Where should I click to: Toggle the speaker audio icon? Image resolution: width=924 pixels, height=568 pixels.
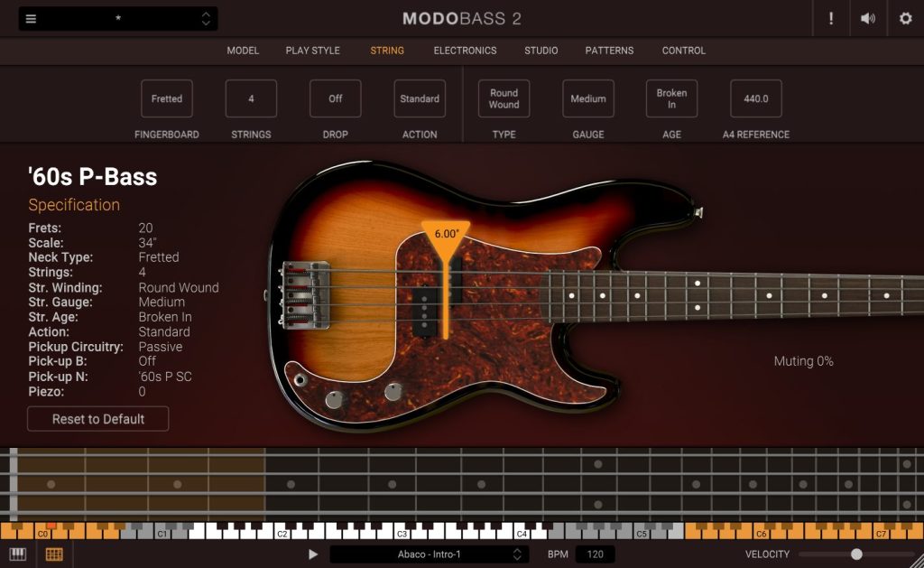click(867, 19)
